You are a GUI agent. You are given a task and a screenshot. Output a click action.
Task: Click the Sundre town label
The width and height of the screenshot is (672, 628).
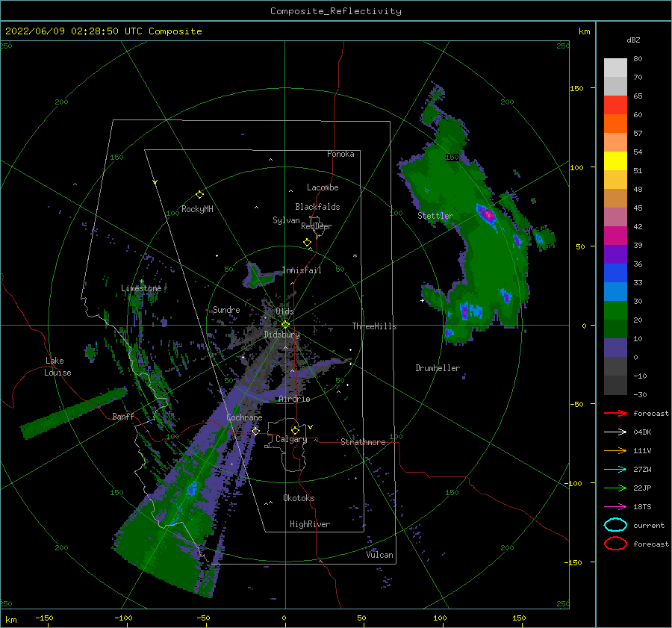226,309
